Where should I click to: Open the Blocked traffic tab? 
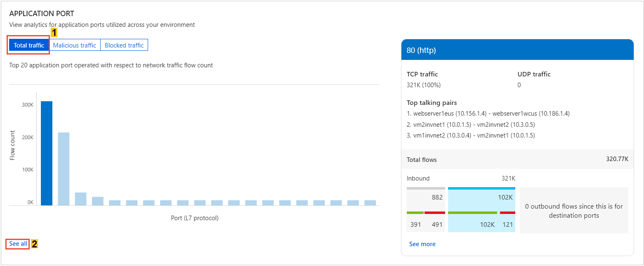click(x=124, y=45)
